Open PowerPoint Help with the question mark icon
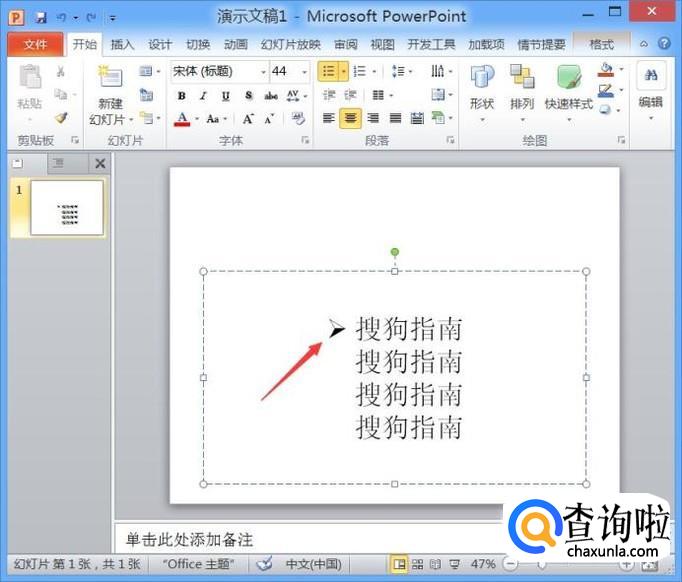The width and height of the screenshot is (682, 582). pyautogui.click(x=664, y=44)
